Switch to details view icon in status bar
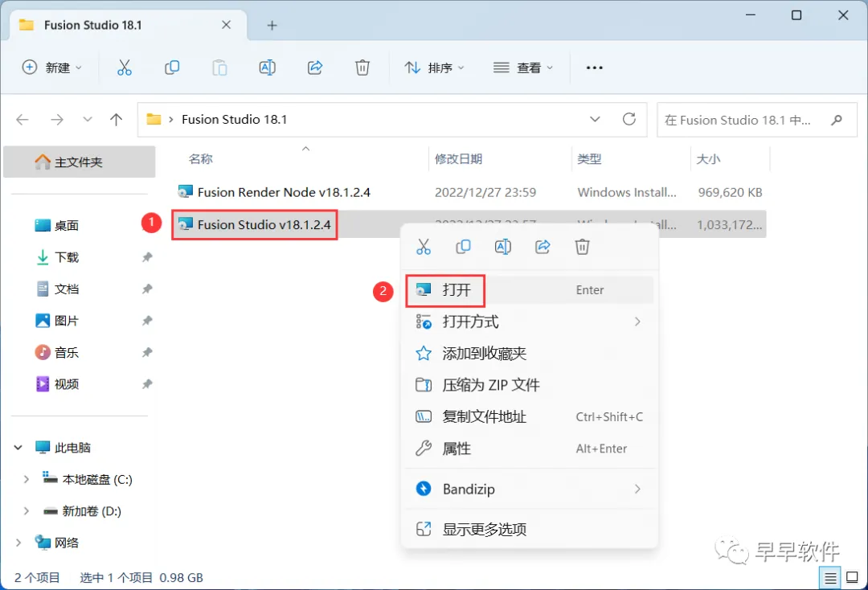Viewport: 868px width, 590px height. [830, 579]
